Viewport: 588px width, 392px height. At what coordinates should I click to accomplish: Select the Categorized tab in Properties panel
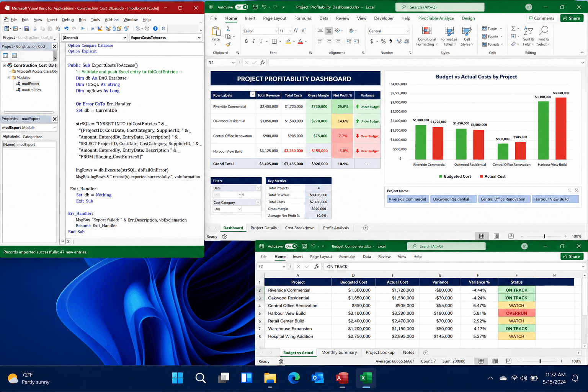click(33, 137)
